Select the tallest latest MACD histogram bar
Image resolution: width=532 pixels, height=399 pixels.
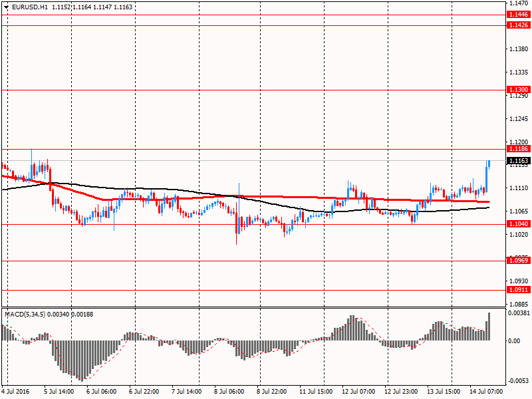[489, 327]
